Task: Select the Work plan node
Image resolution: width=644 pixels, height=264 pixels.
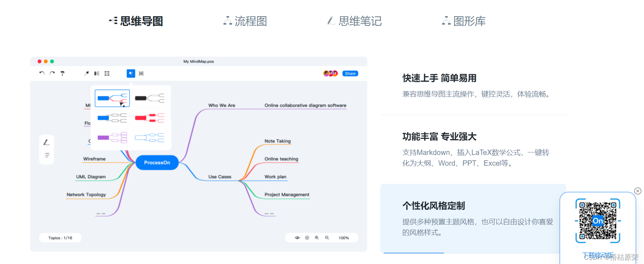Action: tap(275, 177)
